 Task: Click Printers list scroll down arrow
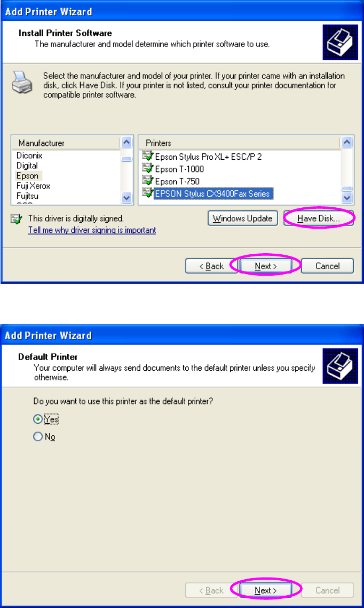tap(347, 198)
